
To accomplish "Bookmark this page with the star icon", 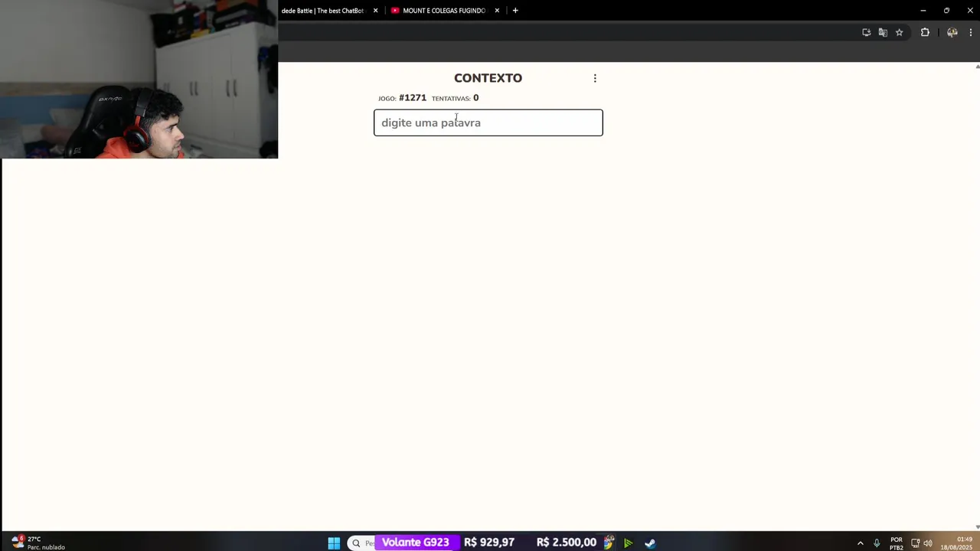I will pos(899,32).
